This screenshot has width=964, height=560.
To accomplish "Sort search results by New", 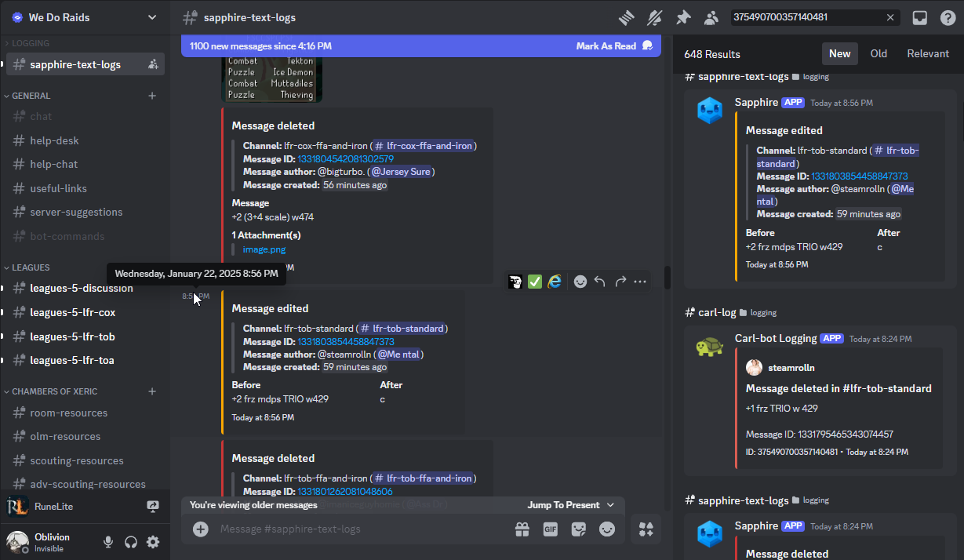I will pyautogui.click(x=839, y=53).
